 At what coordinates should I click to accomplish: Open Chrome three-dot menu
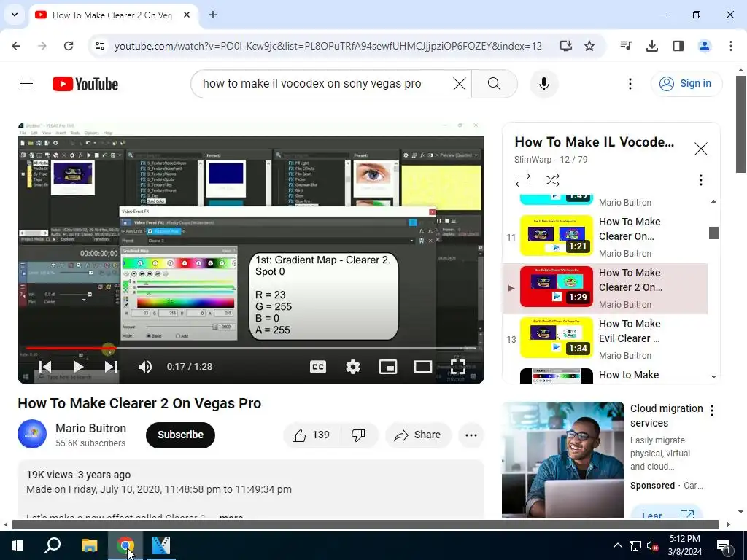pyautogui.click(x=731, y=46)
